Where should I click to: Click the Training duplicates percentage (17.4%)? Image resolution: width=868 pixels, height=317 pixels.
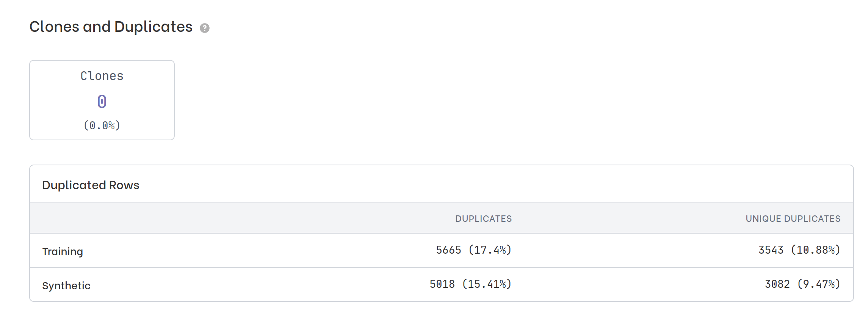point(490,250)
